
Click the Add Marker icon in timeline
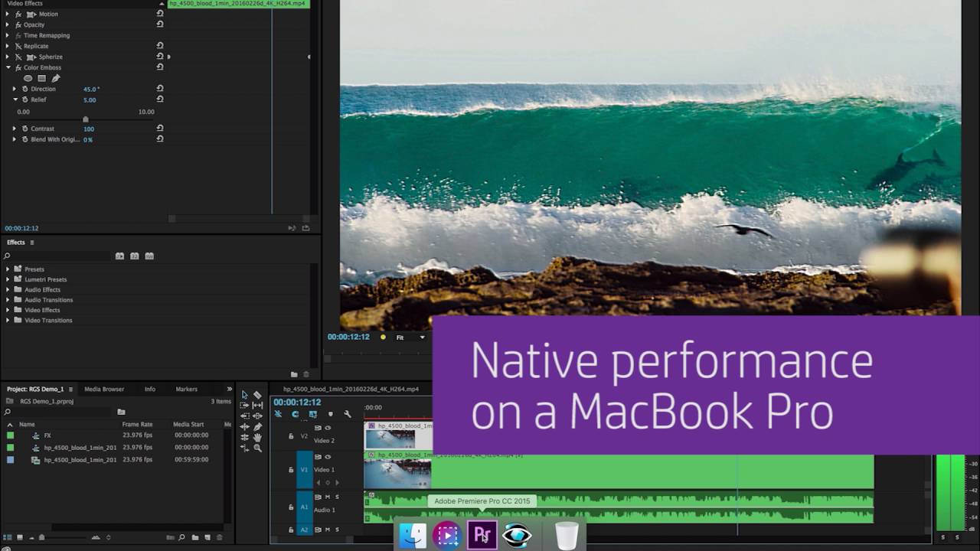point(330,414)
